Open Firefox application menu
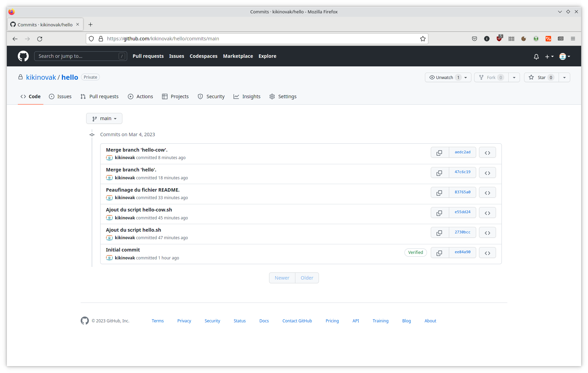Viewport: 588px width, 373px height. coord(573,39)
